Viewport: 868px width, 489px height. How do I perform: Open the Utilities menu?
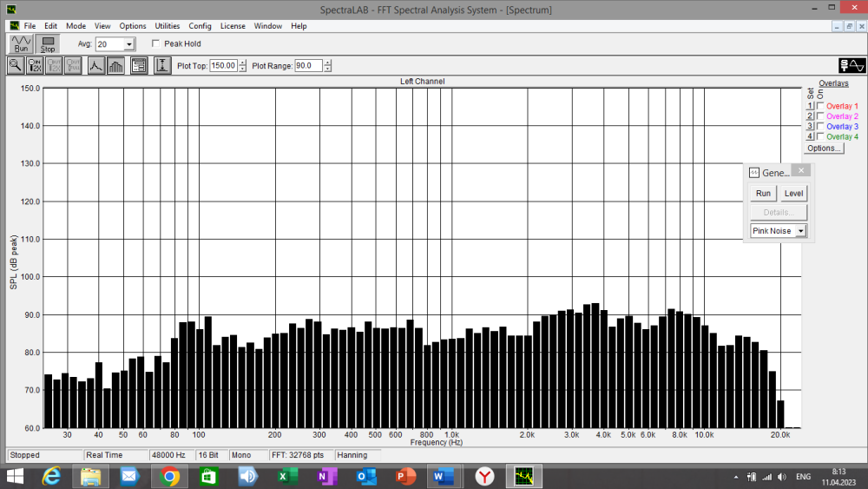coord(168,26)
